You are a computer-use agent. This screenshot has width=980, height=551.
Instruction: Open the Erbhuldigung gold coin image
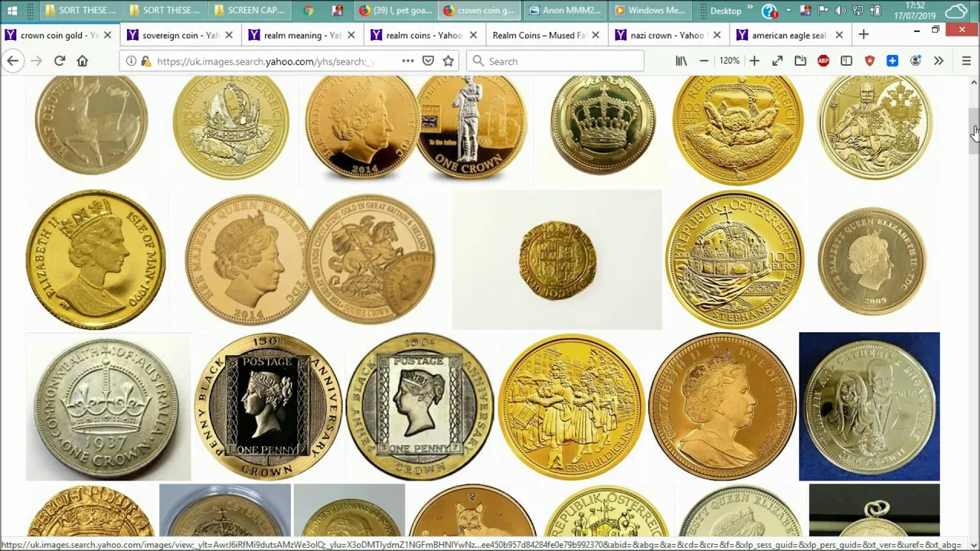tap(571, 406)
